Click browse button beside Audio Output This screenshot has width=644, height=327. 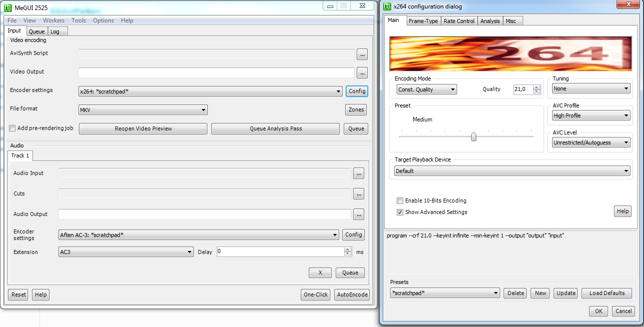click(359, 214)
